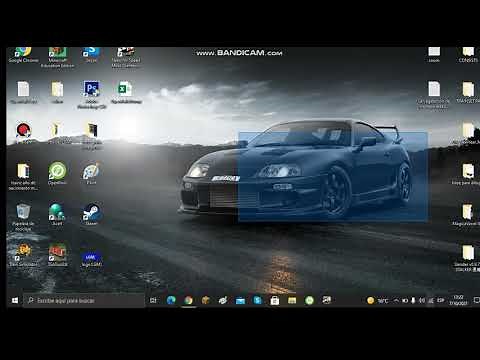Open the white file at top right
Viewport: 480px width, 360px height.
[x=434, y=54]
